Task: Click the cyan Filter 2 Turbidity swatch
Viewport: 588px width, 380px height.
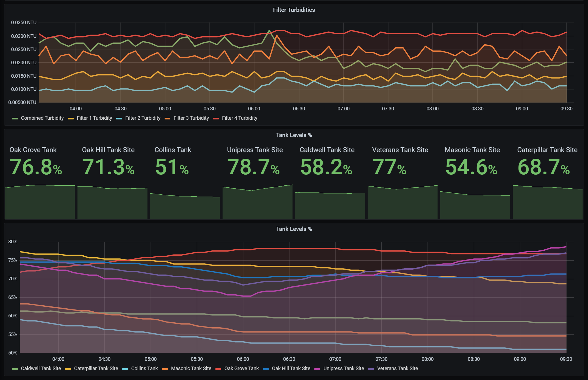Action: (x=119, y=119)
